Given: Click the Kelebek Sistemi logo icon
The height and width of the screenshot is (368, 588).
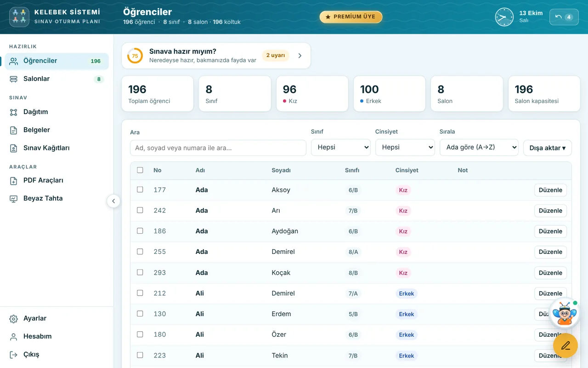Looking at the screenshot, I should [x=19, y=17].
